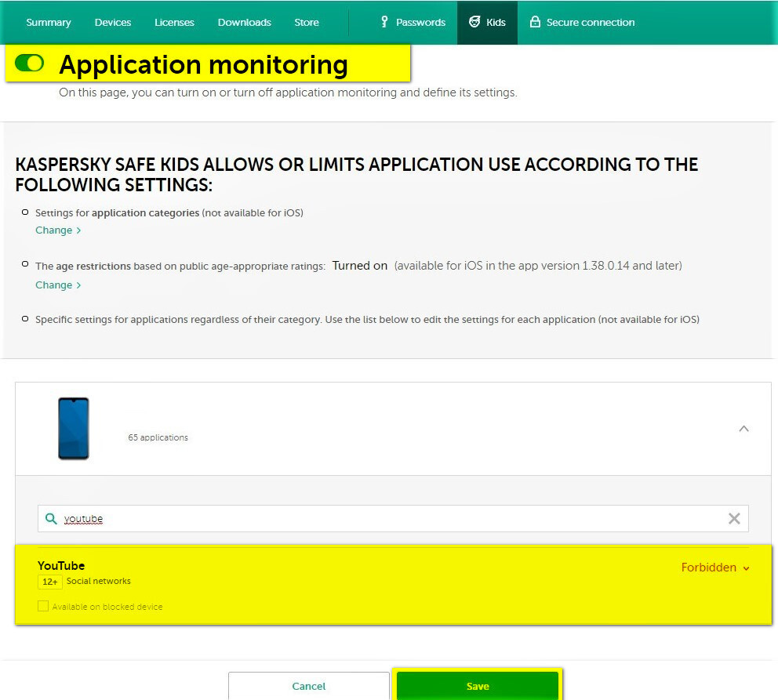The height and width of the screenshot is (700, 778).
Task: Open the Forbidden dropdown for YouTube
Action: point(715,568)
